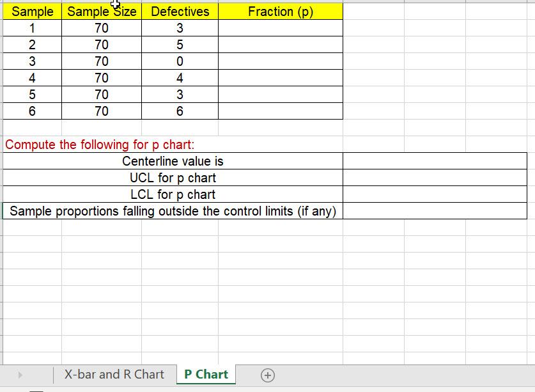Select the P Chart sheet tab

coord(205,374)
